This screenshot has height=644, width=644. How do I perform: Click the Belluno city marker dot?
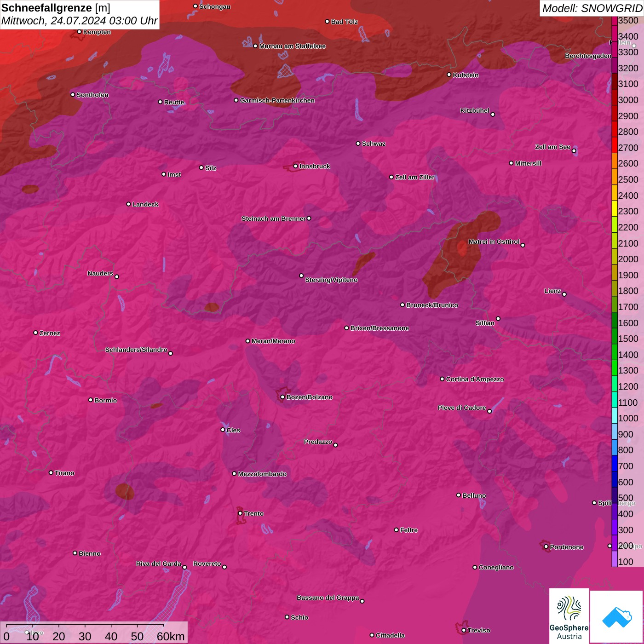point(459,495)
